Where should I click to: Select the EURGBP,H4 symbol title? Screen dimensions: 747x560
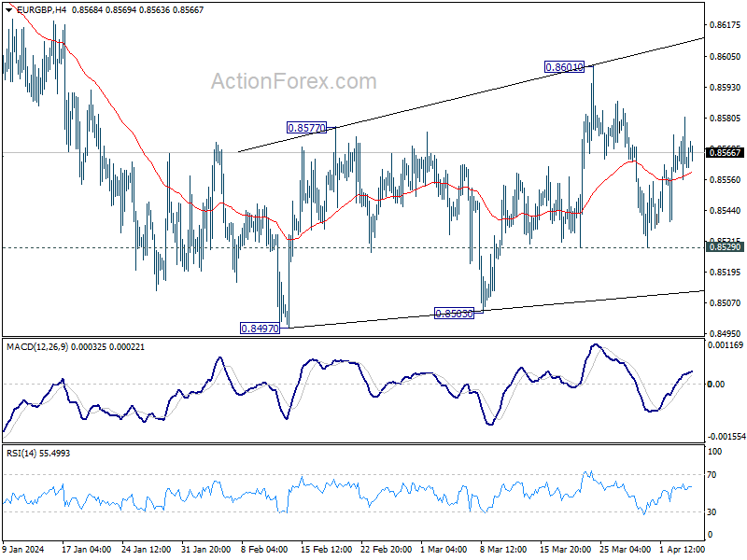click(41, 9)
